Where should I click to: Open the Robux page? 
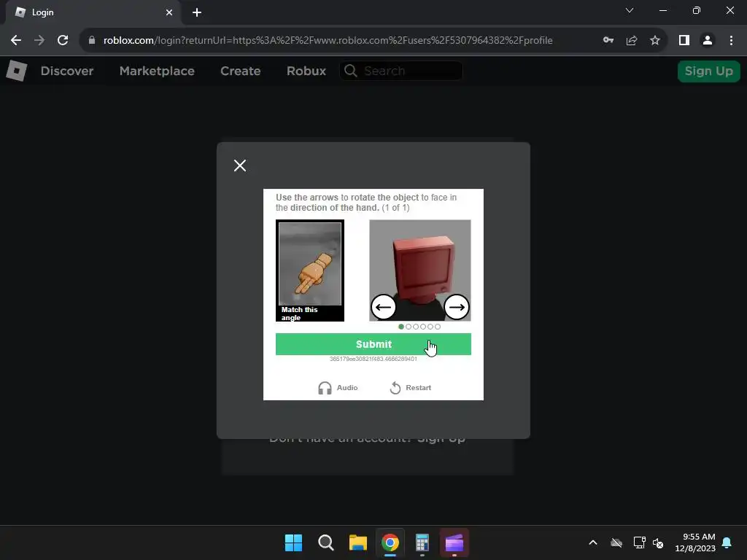pos(306,71)
